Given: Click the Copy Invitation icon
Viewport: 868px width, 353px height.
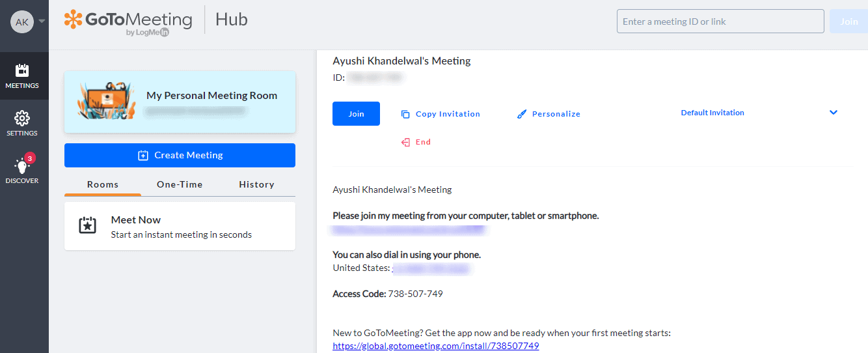Looking at the screenshot, I should (405, 114).
